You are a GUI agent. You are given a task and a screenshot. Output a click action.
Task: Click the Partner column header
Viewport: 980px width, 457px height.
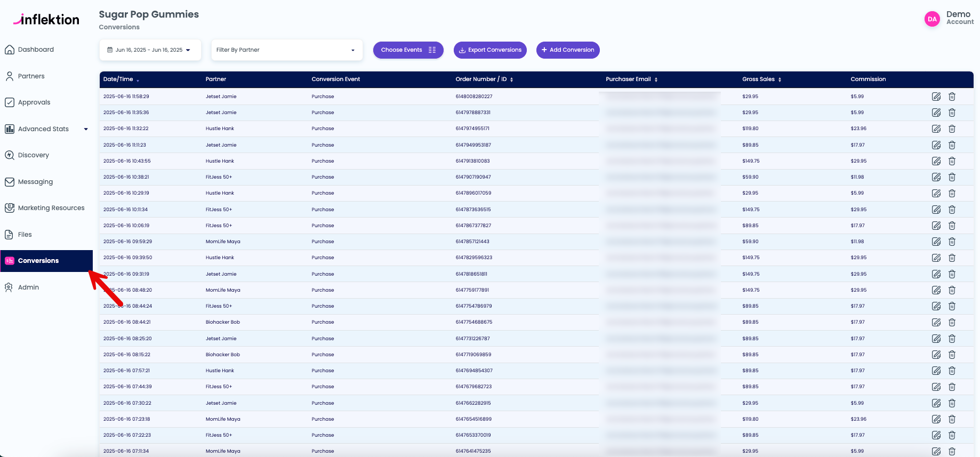216,79
